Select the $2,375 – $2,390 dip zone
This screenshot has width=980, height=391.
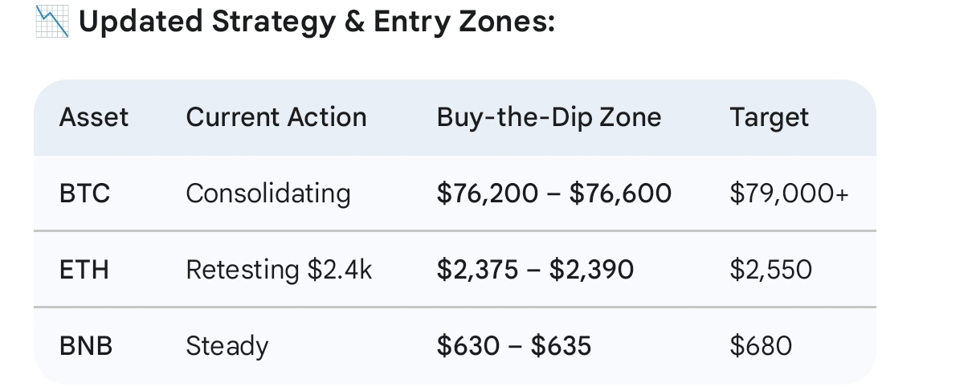point(535,270)
